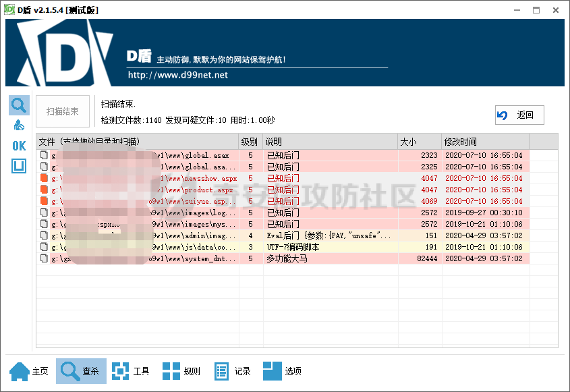Open the 规则 rules tab

[181, 371]
